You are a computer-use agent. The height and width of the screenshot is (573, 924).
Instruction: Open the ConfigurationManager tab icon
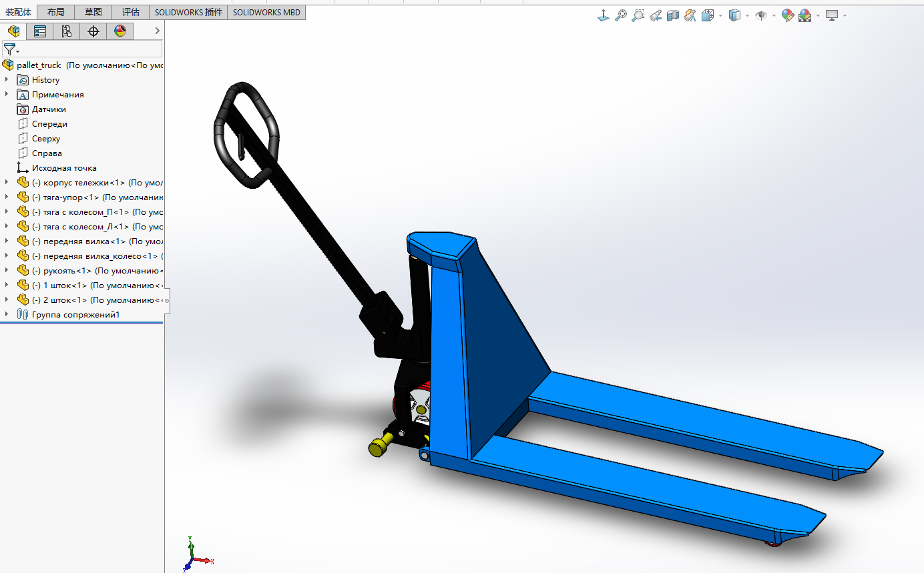tap(67, 31)
